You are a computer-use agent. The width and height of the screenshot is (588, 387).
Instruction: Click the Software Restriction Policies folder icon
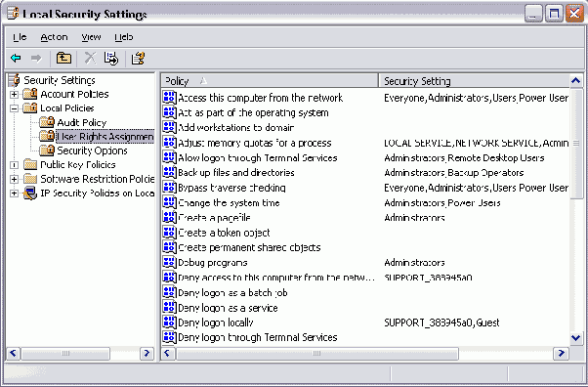point(30,179)
